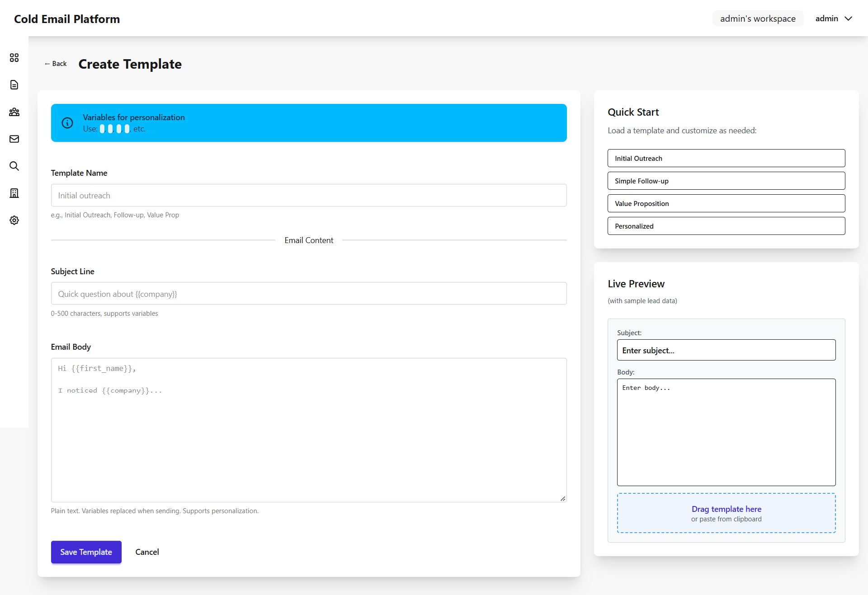The image size is (868, 595).
Task: Click the Cold Email Platform title
Action: [x=67, y=19]
